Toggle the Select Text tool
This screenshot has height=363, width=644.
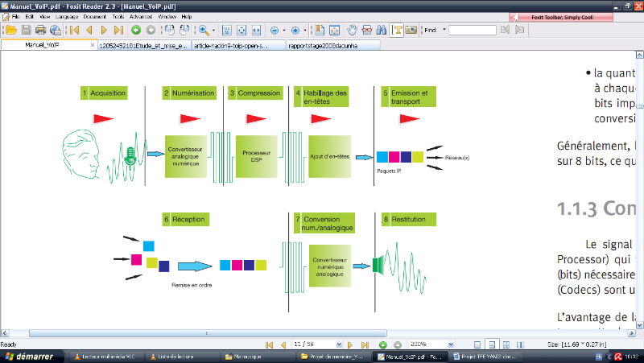[397, 30]
